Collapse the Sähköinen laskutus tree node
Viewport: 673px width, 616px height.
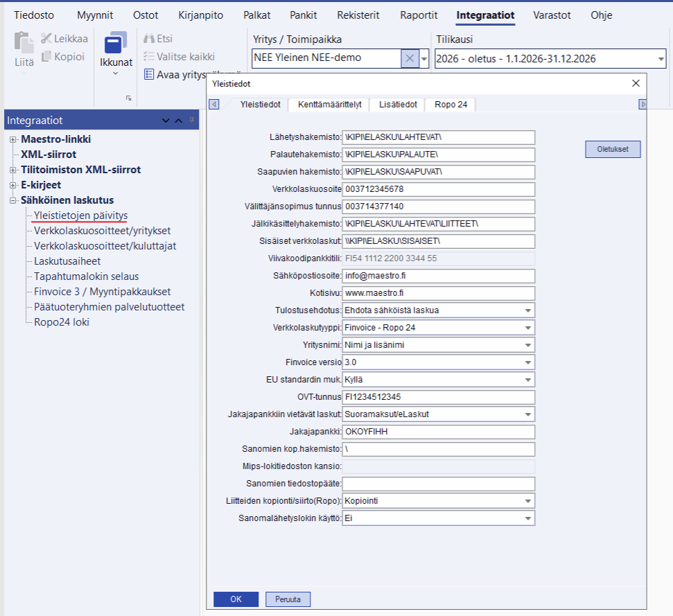(x=13, y=200)
